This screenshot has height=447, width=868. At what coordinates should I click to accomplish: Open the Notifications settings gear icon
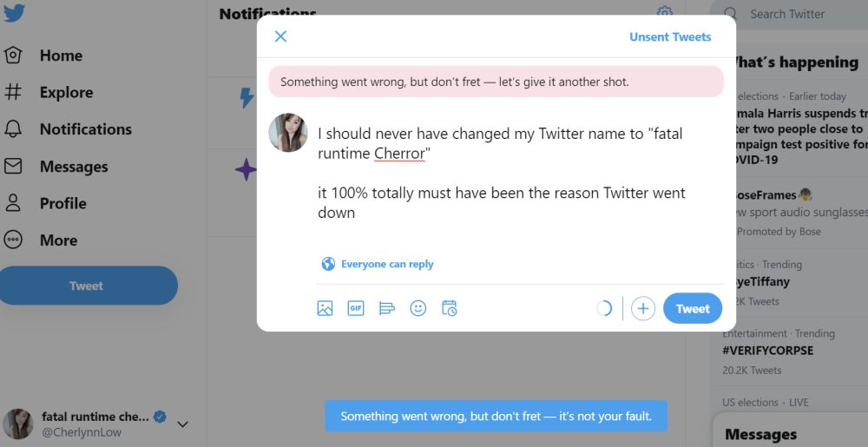pos(664,11)
